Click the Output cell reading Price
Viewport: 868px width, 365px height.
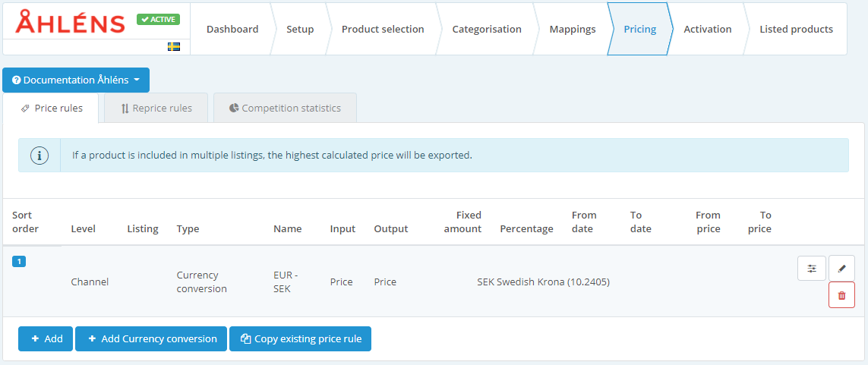(385, 282)
